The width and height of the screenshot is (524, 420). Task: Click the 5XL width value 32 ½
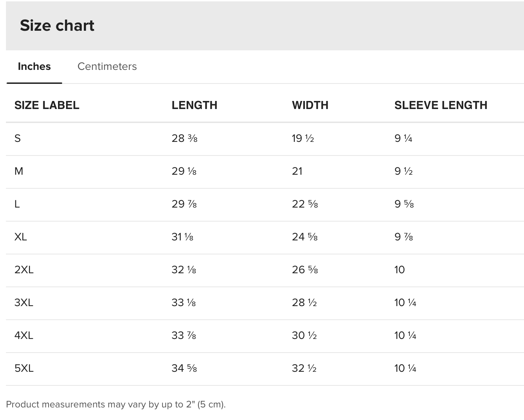click(304, 368)
